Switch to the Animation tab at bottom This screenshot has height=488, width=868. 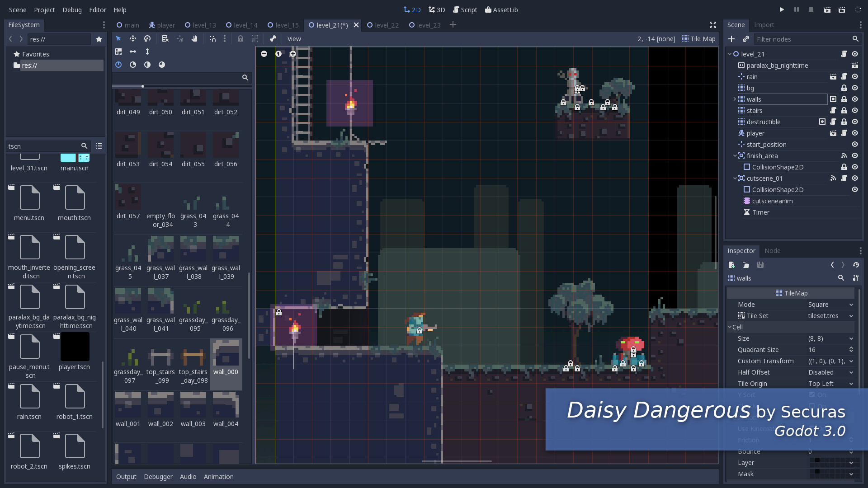coord(218,476)
